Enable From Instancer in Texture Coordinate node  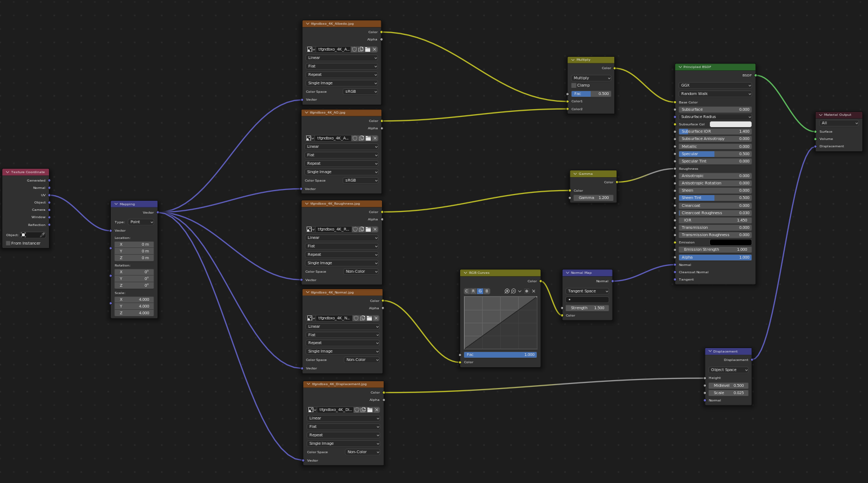click(x=8, y=243)
